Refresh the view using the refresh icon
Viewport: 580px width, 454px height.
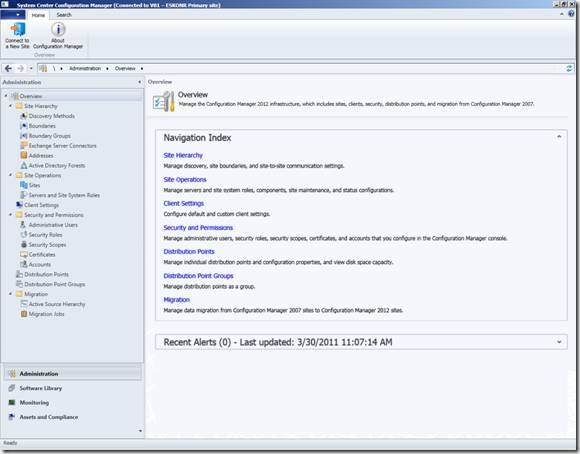tap(569, 68)
